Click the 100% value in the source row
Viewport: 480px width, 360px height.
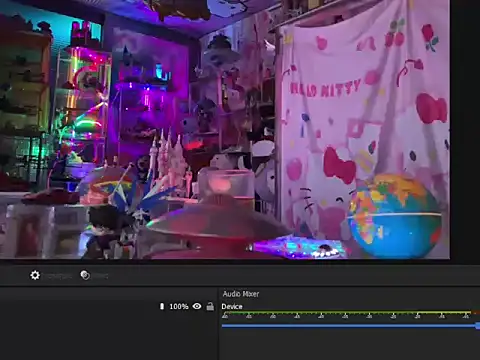click(179, 306)
